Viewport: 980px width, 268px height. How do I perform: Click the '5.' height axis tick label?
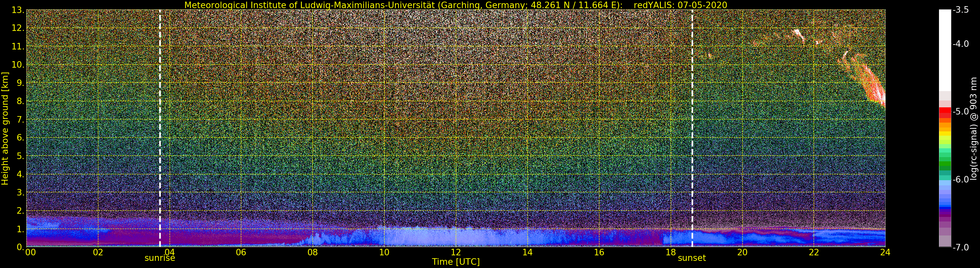coord(21,156)
